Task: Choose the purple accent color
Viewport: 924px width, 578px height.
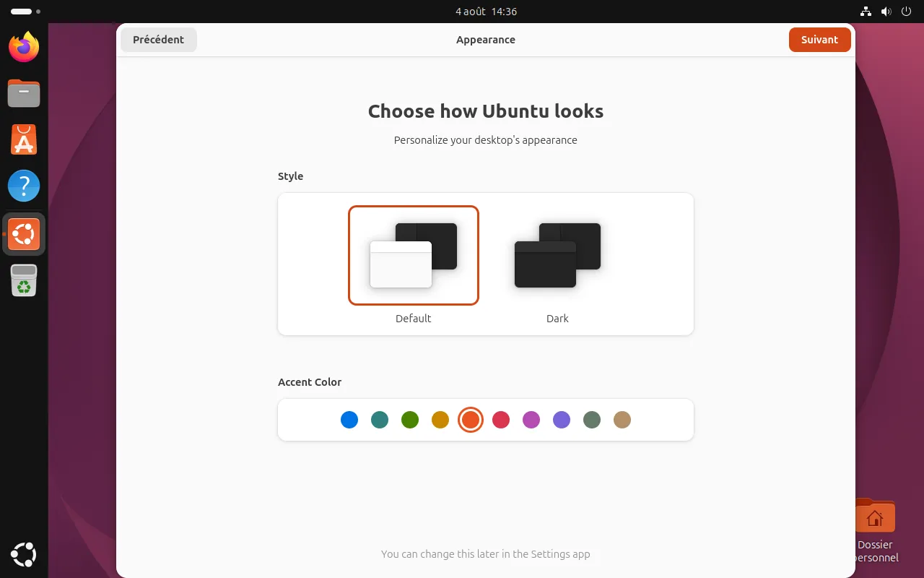Action: [x=562, y=420]
